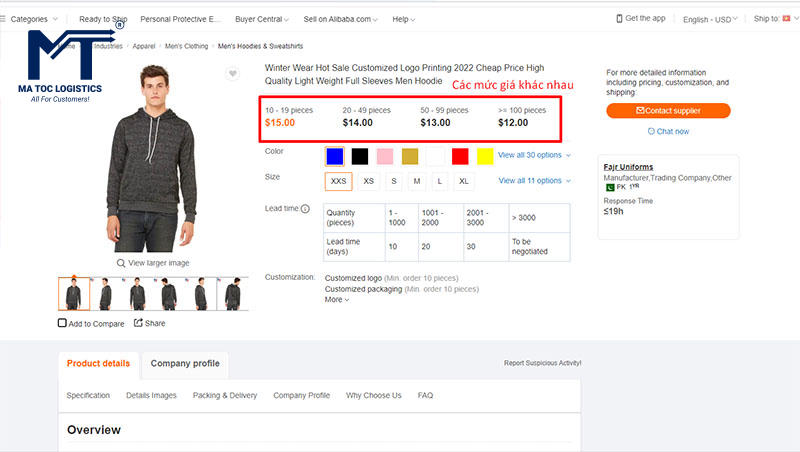Open Men's Hoodies & Sweatshirts breadcrumb
This screenshot has height=452, width=800.
[x=260, y=46]
